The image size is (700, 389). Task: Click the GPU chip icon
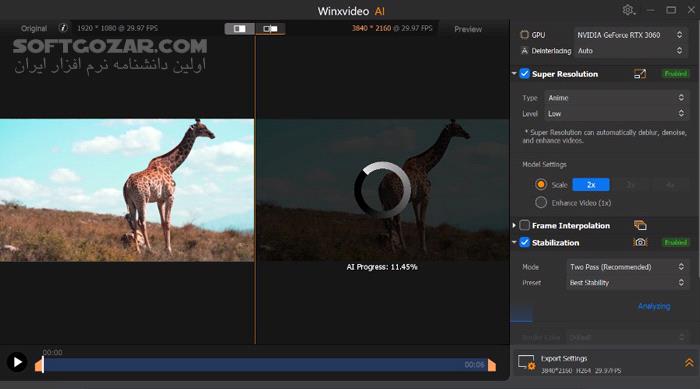click(x=525, y=35)
